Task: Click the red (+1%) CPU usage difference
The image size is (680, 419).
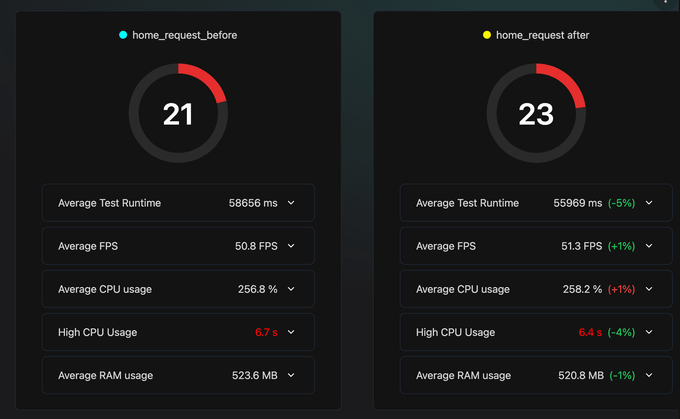Action: (x=621, y=289)
